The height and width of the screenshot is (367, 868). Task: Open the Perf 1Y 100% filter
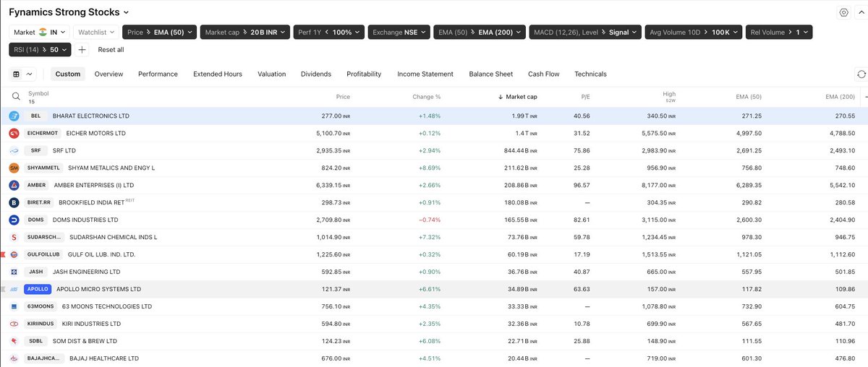329,32
